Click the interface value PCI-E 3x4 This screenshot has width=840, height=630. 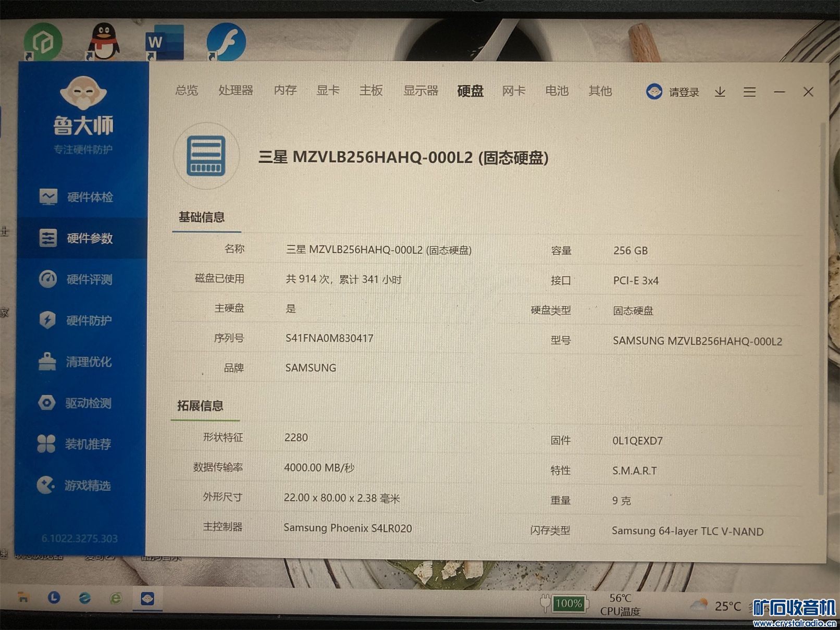[636, 281]
